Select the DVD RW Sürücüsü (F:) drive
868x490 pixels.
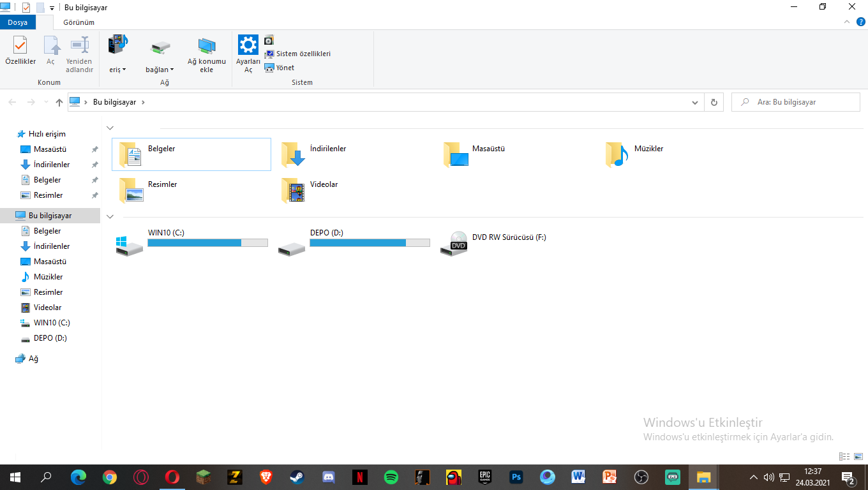516,243
